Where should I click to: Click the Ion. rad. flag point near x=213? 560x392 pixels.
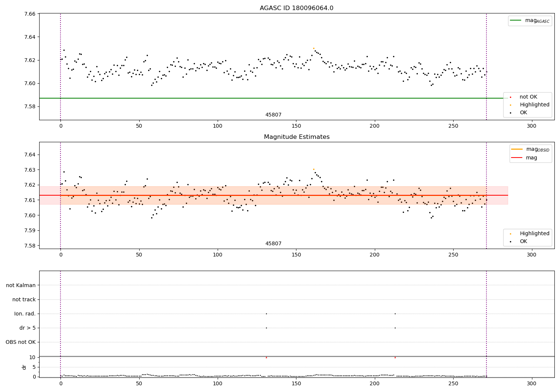(395, 314)
